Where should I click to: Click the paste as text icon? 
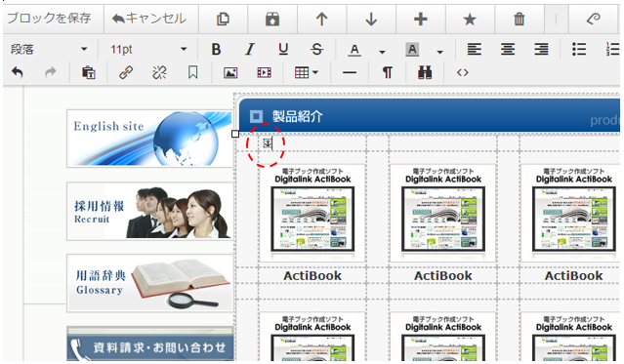point(88,72)
